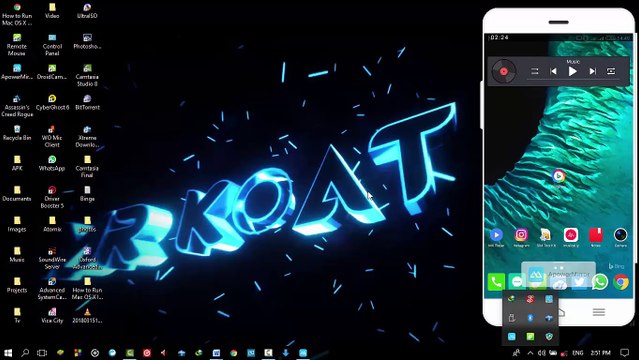Open the Images folder on desktop
The height and width of the screenshot is (360, 639).
pos(17,224)
